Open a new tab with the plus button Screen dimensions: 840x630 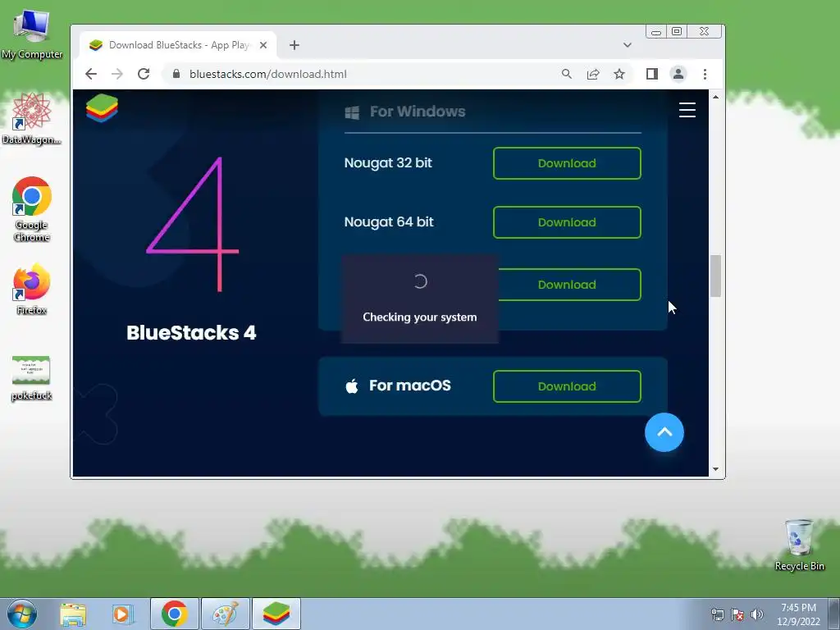click(x=294, y=45)
